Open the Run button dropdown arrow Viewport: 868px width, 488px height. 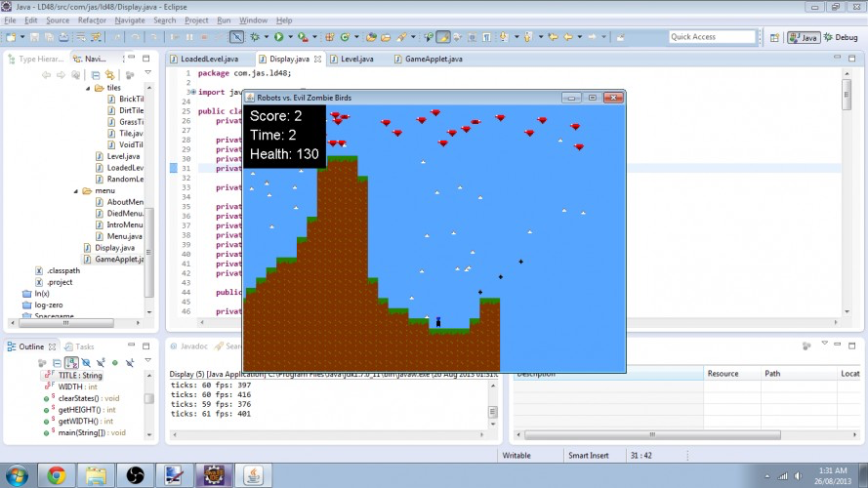(x=290, y=37)
